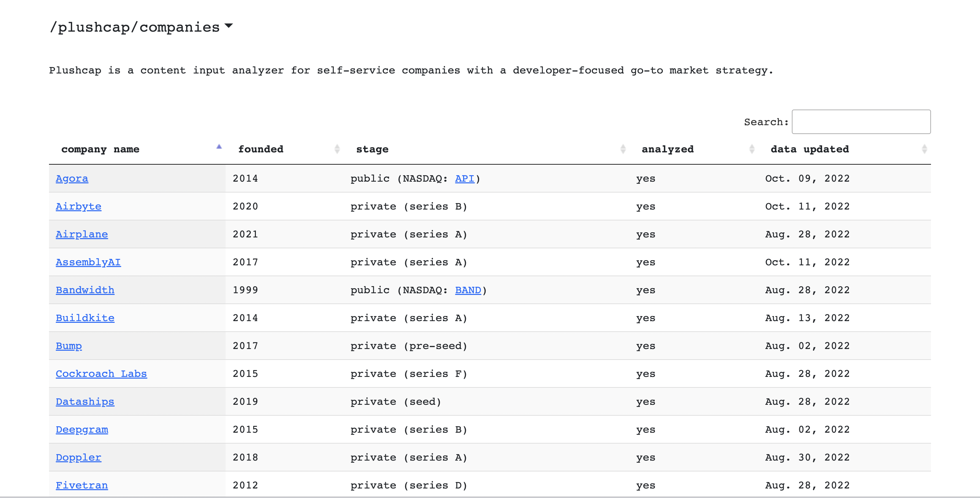The width and height of the screenshot is (980, 498).
Task: Open the Buildkite company link
Action: point(85,318)
